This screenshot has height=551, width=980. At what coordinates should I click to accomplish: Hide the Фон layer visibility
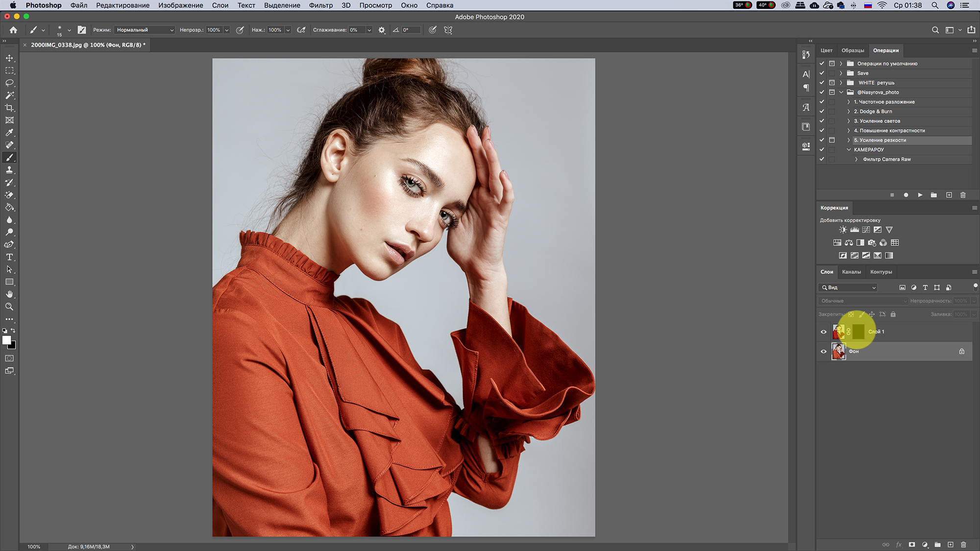pyautogui.click(x=824, y=352)
